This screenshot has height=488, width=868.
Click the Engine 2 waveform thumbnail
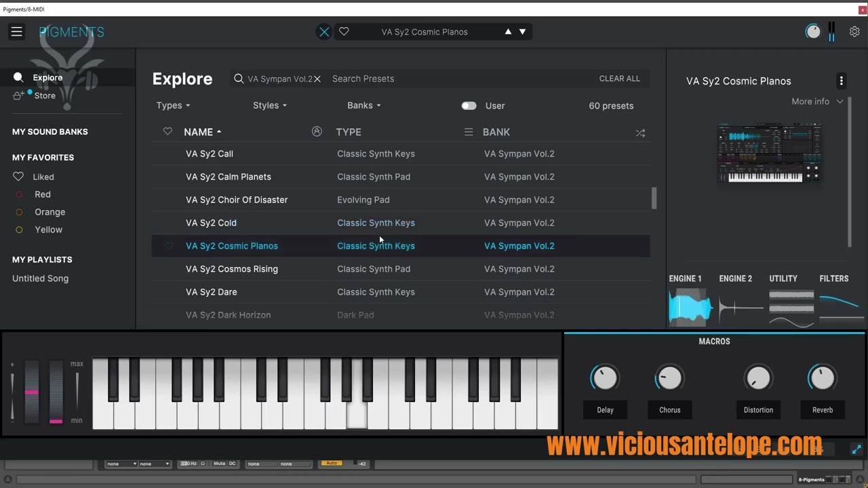tap(741, 307)
